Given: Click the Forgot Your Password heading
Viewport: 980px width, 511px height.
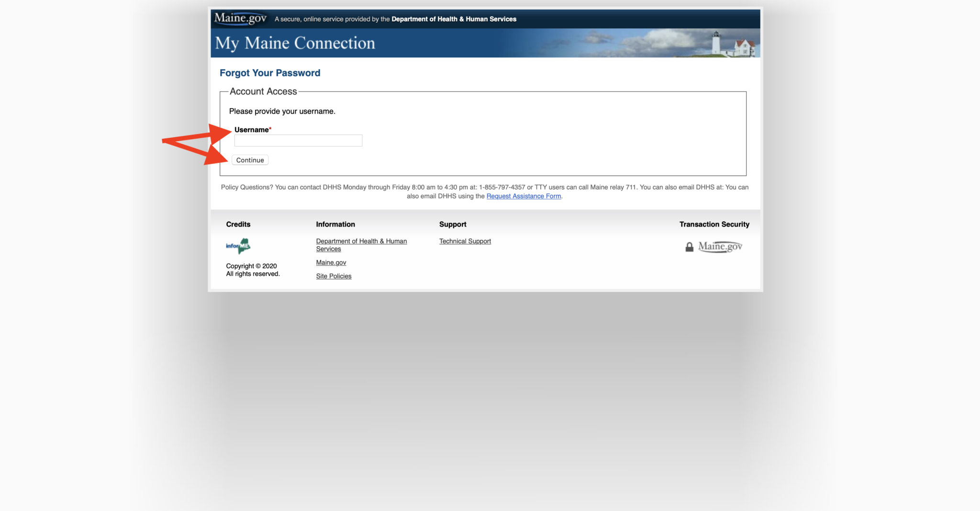Looking at the screenshot, I should point(270,73).
